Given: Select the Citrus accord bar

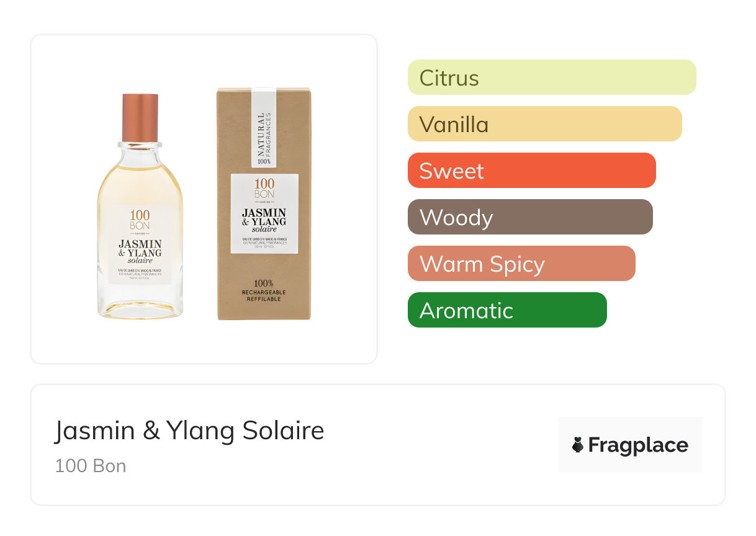Looking at the screenshot, I should tap(551, 78).
